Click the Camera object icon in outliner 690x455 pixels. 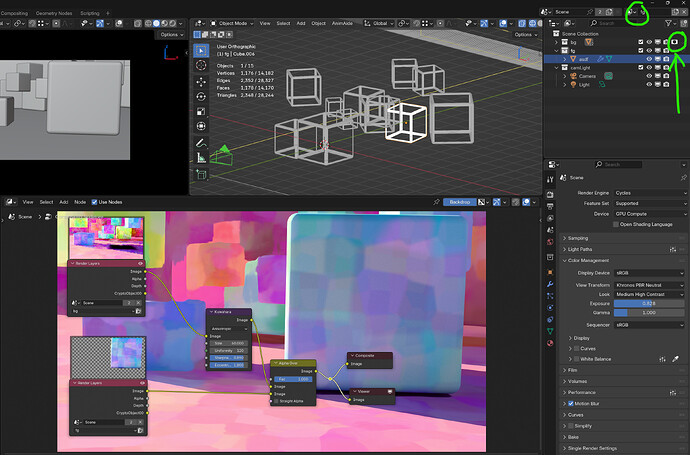tap(573, 76)
